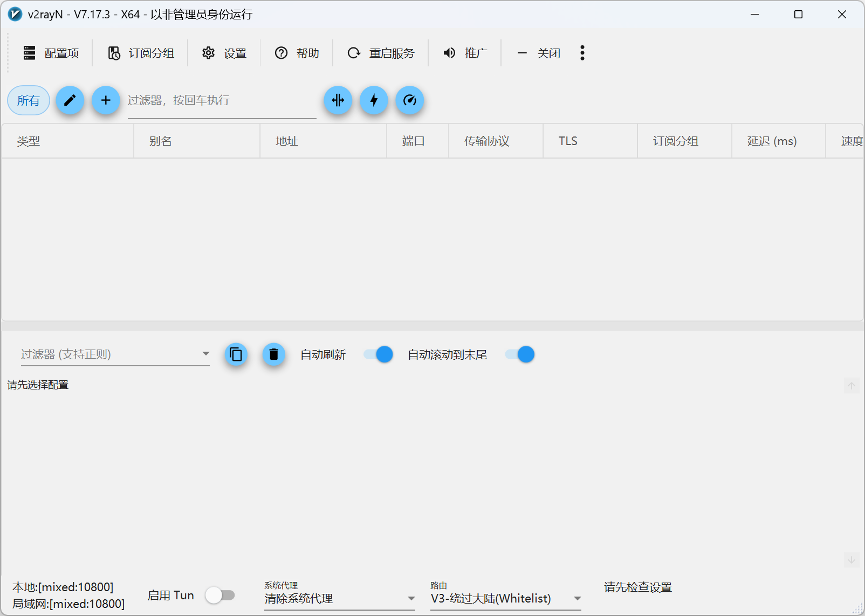The image size is (865, 616).
Task: Open the 订阅分组 menu
Action: click(x=141, y=53)
